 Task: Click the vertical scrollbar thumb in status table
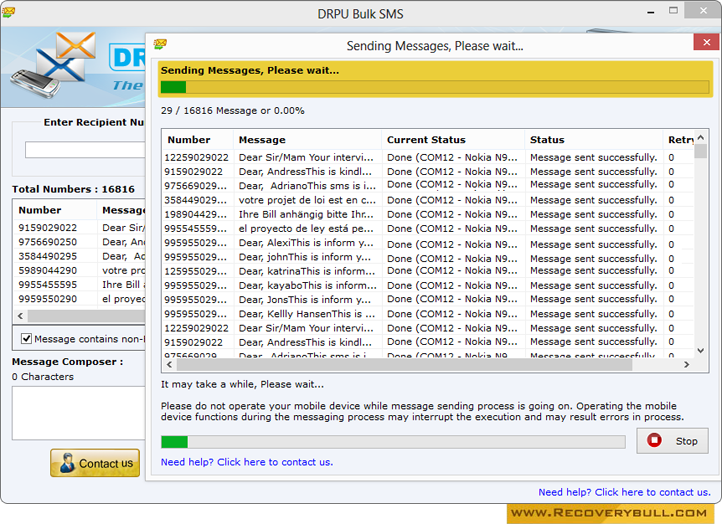tap(700, 151)
